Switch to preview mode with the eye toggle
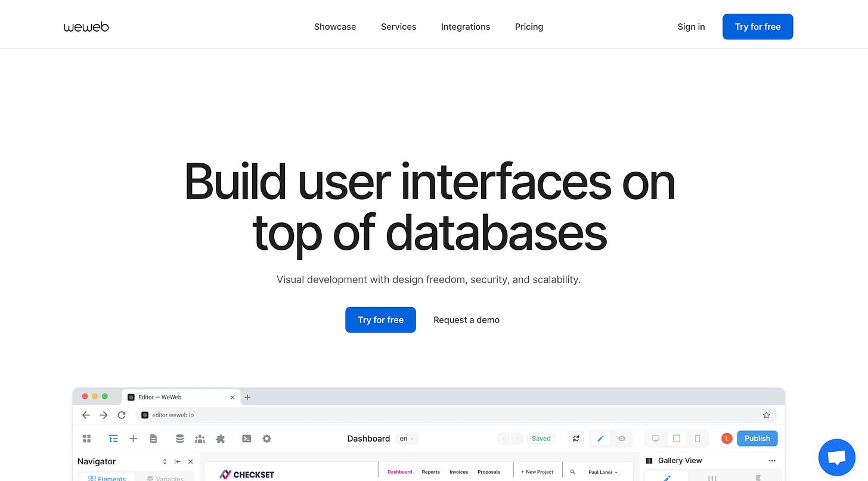 coord(621,438)
